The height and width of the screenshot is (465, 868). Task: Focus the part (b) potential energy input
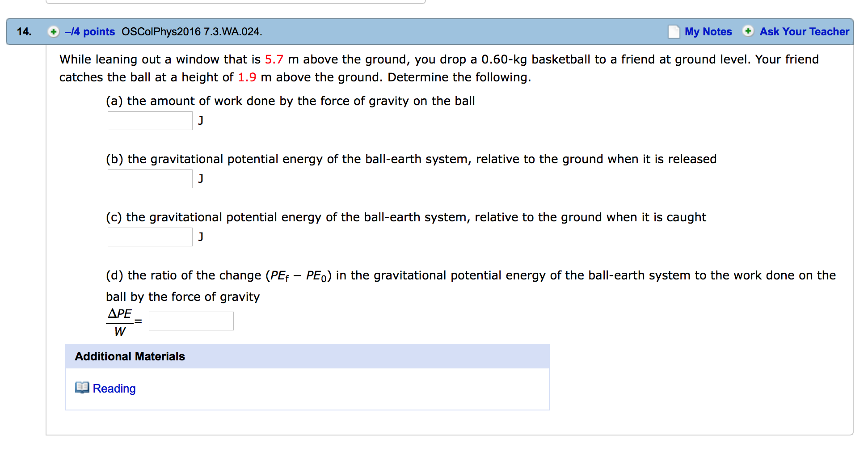[x=150, y=179]
